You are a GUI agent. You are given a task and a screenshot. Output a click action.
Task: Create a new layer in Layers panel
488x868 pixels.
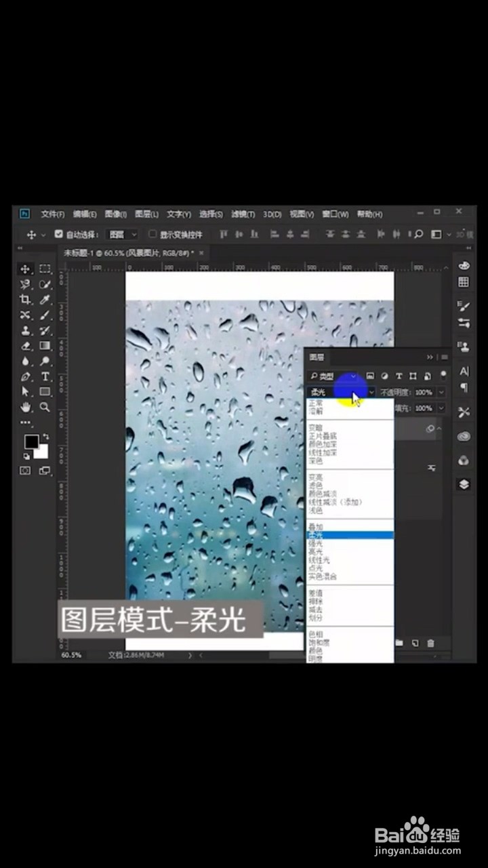[415, 643]
